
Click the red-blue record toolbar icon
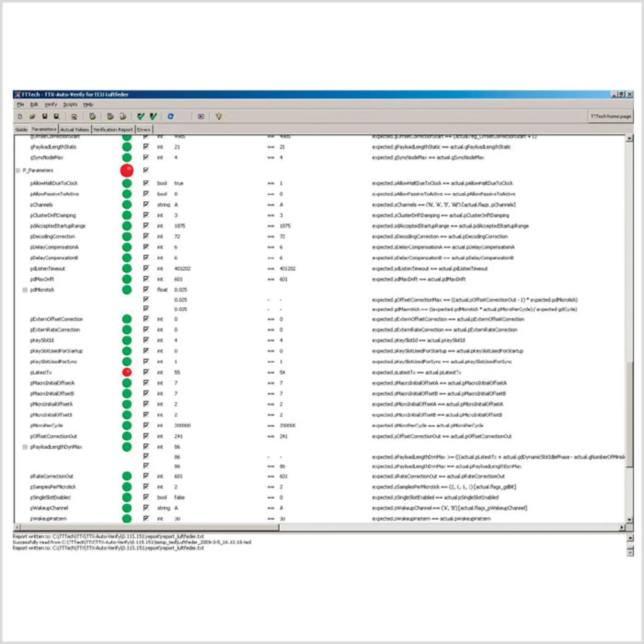[201, 116]
